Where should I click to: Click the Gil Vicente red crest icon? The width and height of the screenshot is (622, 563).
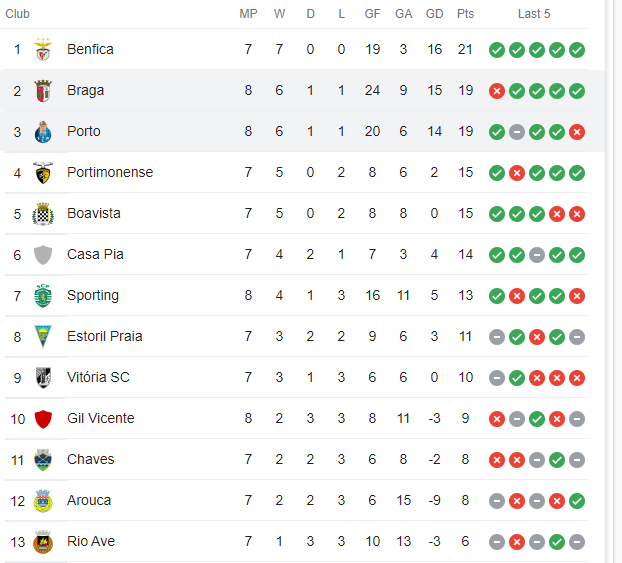pos(43,418)
